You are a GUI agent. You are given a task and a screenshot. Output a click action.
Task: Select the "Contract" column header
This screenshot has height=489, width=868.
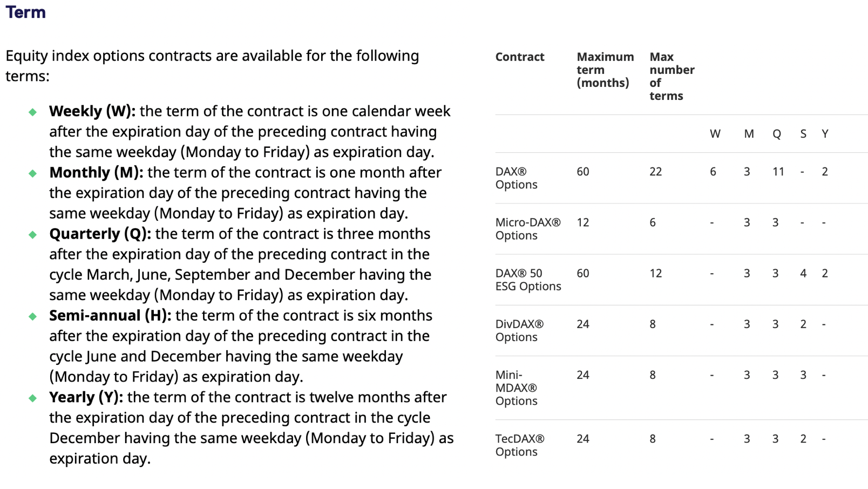pos(519,57)
